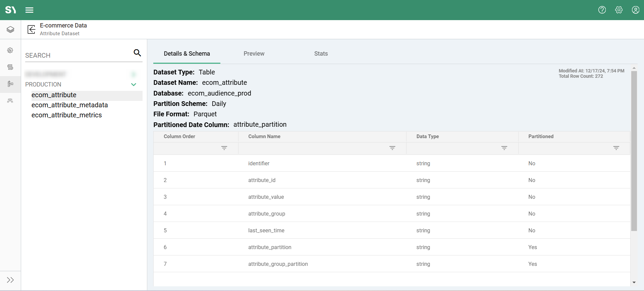Select the ecom_attribute_metadata dataset

70,105
